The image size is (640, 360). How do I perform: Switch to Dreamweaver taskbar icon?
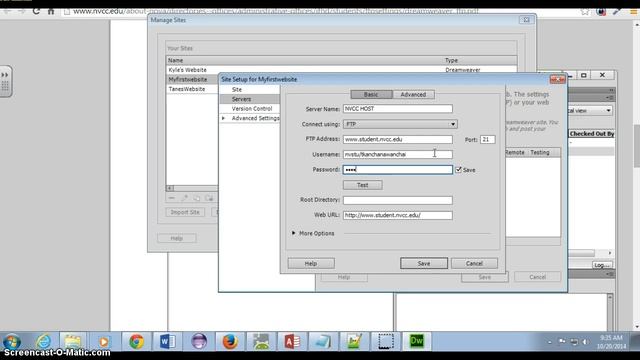(417, 341)
